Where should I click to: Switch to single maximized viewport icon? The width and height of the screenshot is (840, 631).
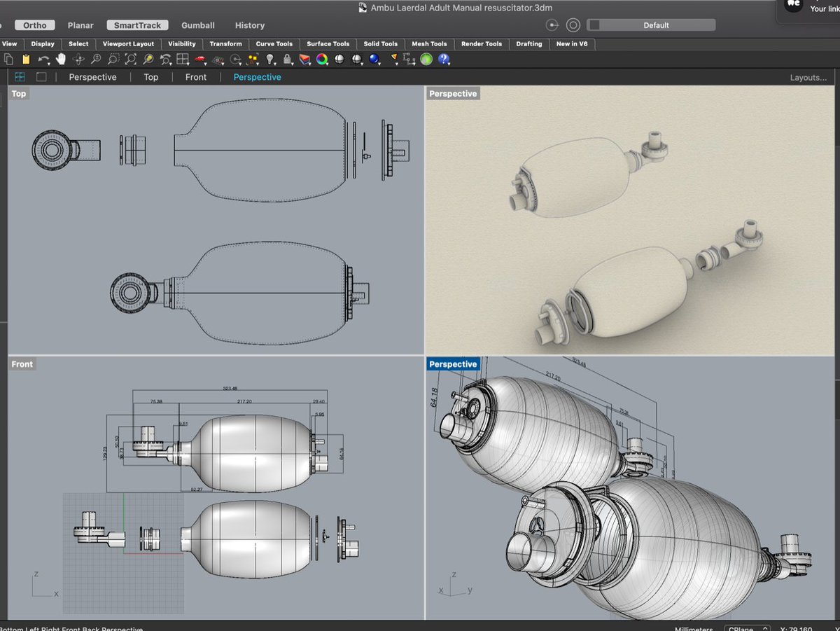41,77
